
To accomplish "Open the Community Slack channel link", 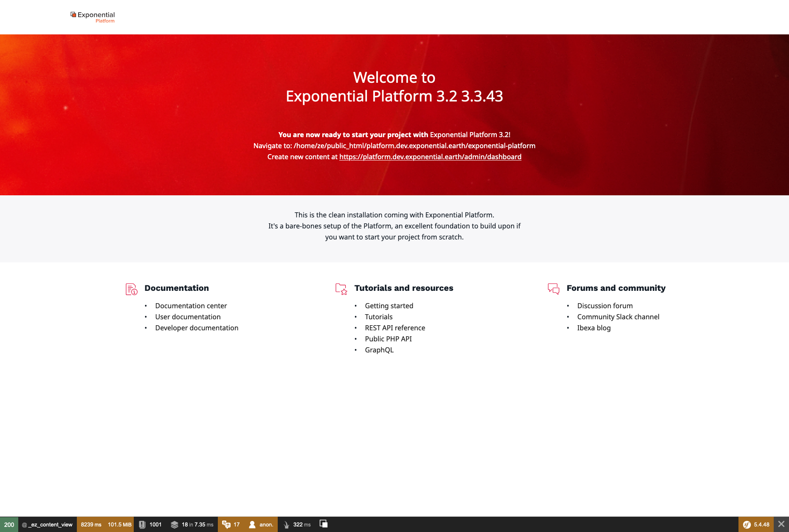I will (x=618, y=317).
